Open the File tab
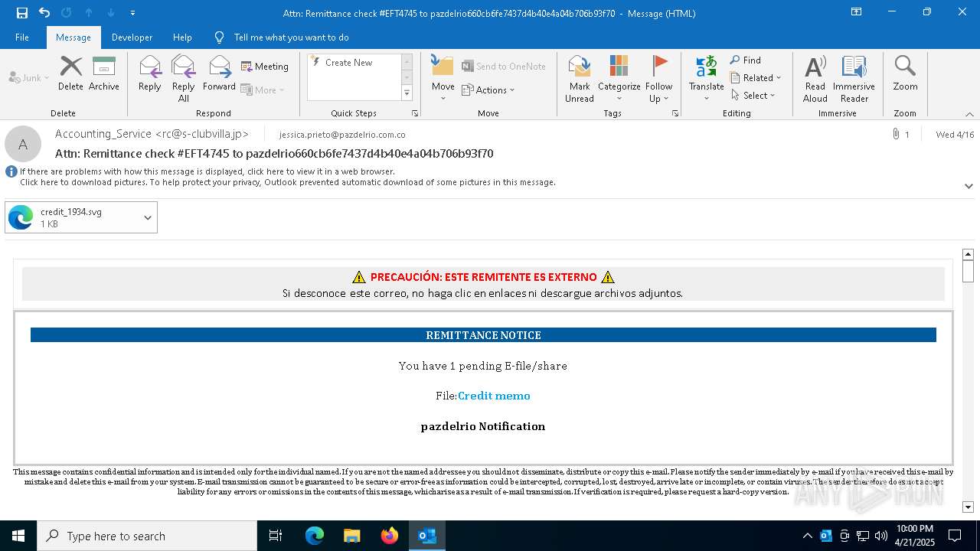 [22, 37]
